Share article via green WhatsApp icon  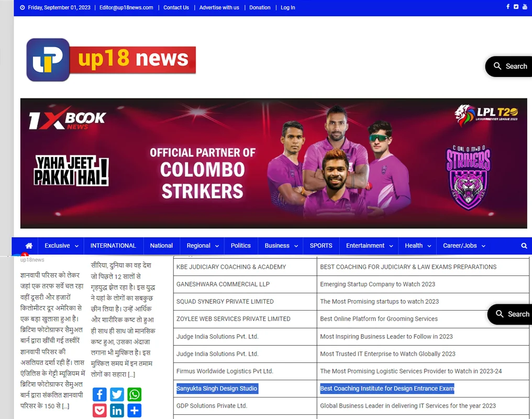[135, 394]
